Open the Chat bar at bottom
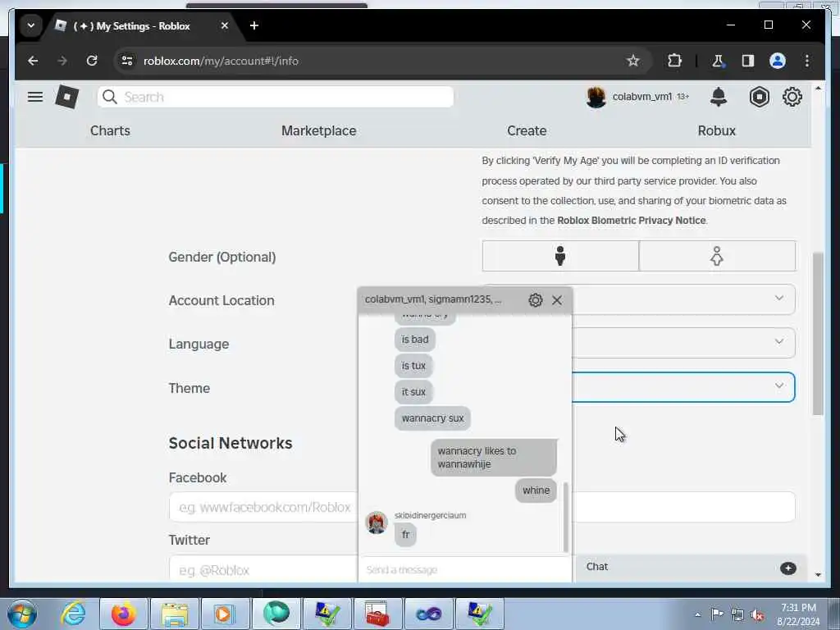Screen dimensions: 840x630 (x=691, y=567)
